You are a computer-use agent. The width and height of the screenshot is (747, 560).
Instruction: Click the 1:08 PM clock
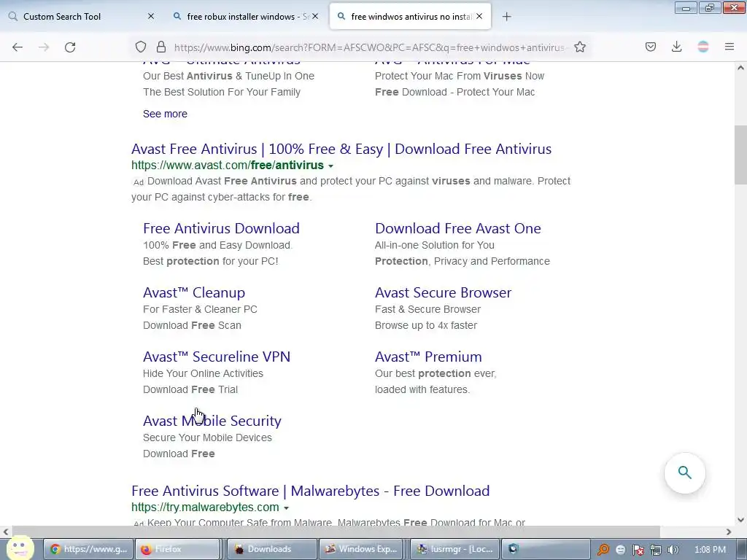point(710,550)
